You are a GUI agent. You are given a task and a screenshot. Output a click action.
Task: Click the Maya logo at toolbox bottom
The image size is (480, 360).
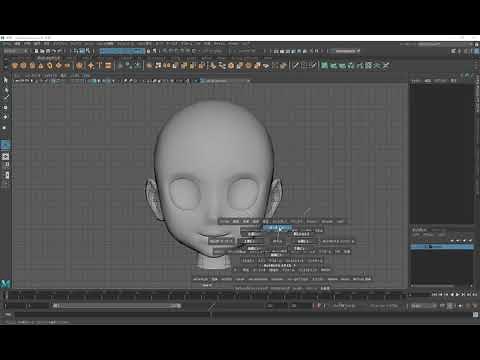coord(5,284)
